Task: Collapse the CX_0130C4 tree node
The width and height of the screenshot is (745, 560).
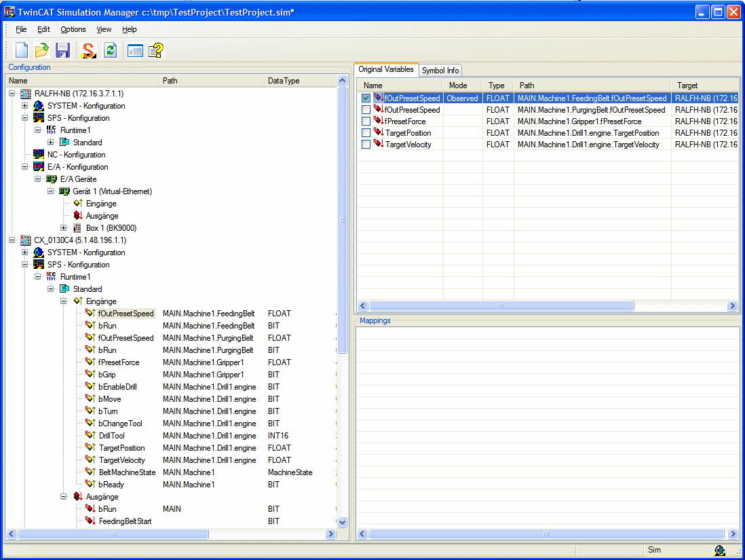Action: [12, 240]
